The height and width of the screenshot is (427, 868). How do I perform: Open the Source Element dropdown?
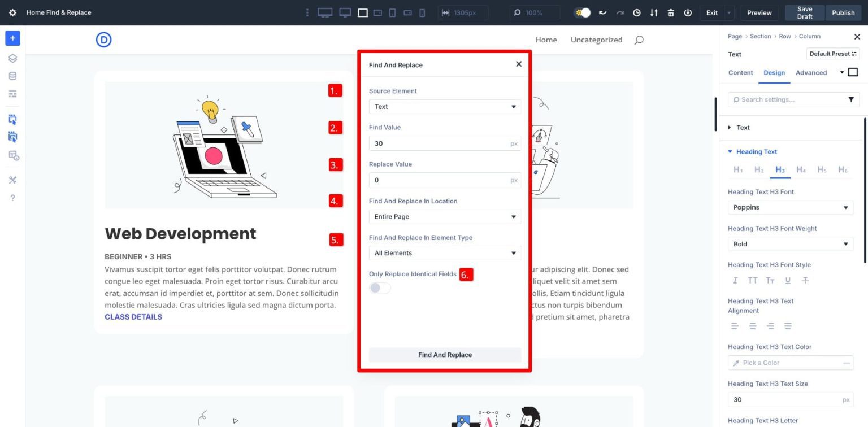point(445,107)
